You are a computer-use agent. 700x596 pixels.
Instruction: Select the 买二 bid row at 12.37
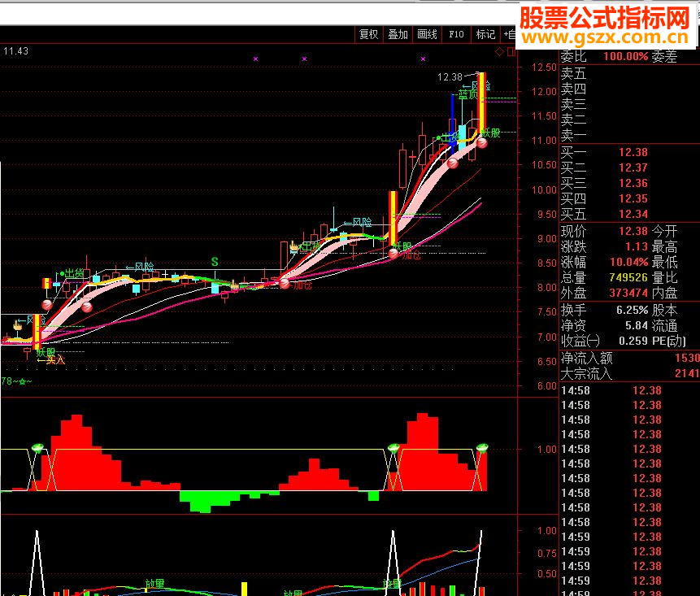(x=630, y=167)
